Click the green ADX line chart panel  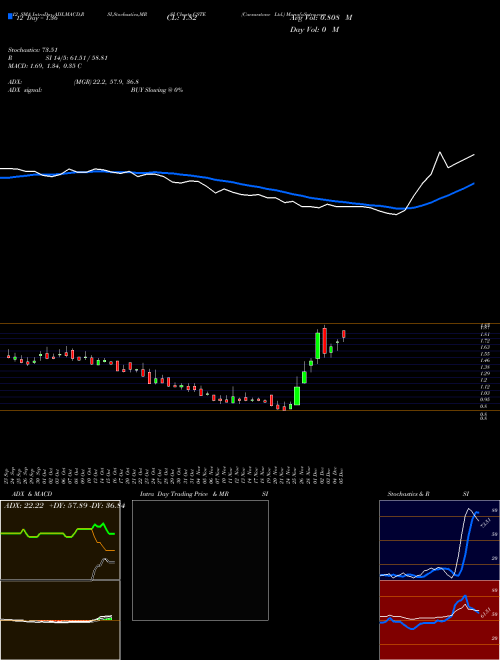(x=60, y=540)
